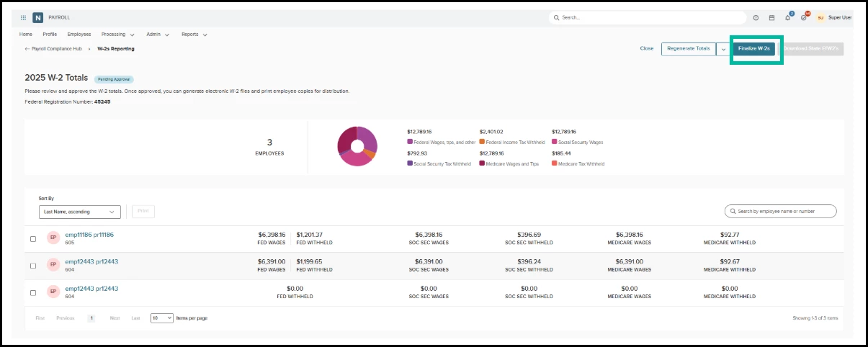
Task: Click the Last pagination link
Action: point(135,317)
